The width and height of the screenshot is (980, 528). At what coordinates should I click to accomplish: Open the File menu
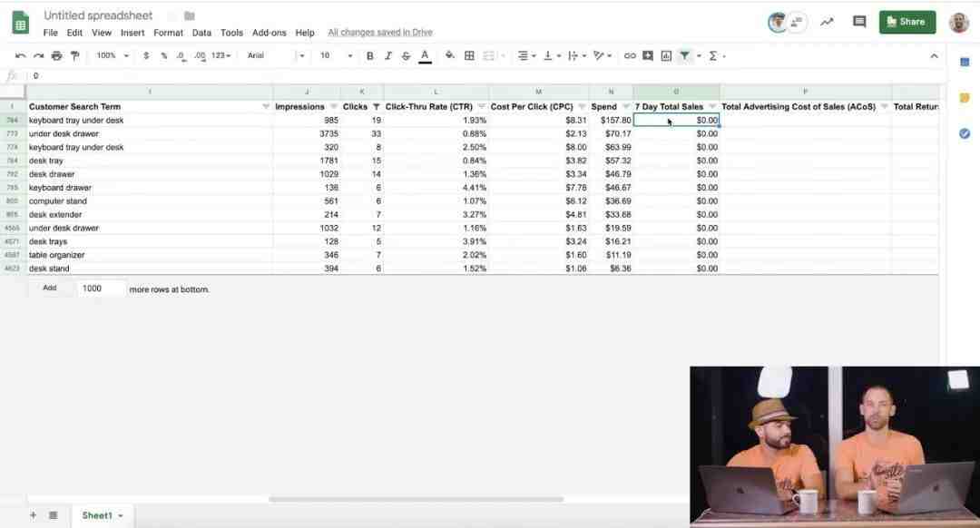[x=50, y=33]
